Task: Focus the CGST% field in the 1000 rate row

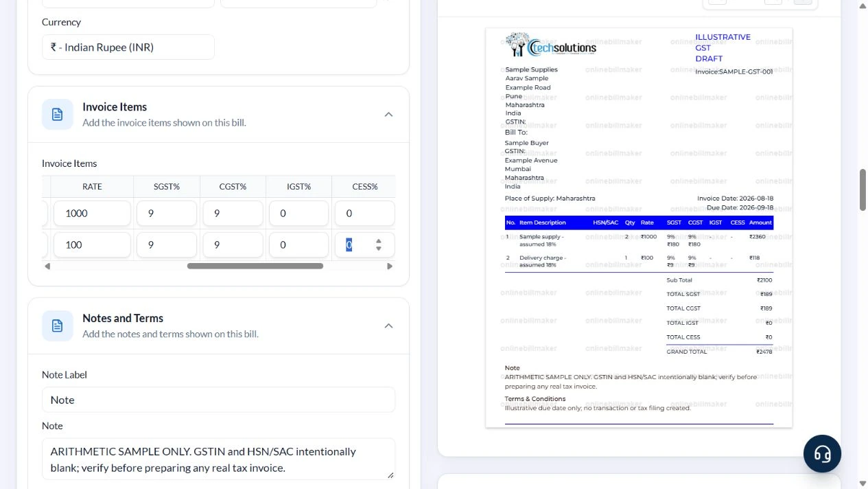Action: [x=233, y=213]
